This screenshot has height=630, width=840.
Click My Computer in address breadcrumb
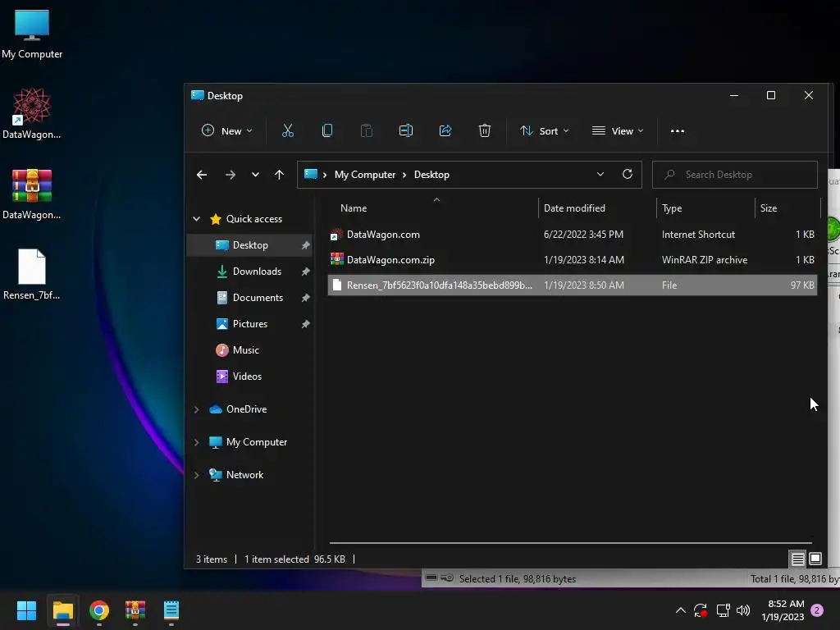[x=365, y=175]
